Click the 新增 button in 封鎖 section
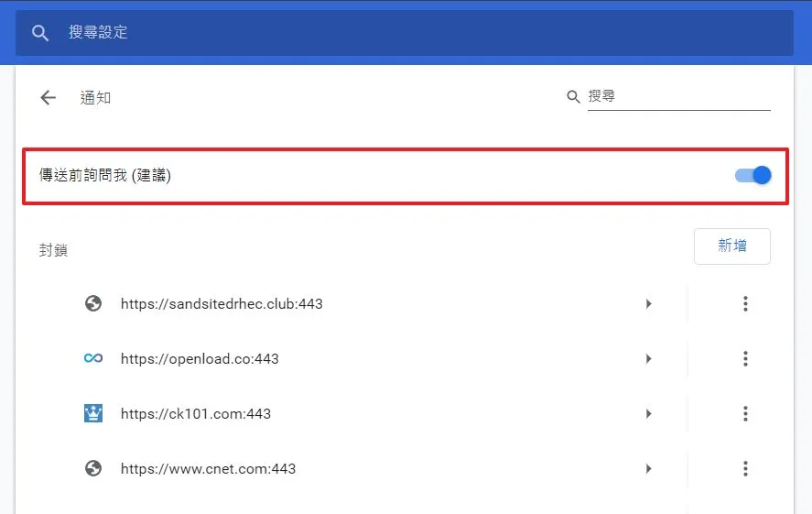Image resolution: width=812 pixels, height=514 pixels. point(731,246)
